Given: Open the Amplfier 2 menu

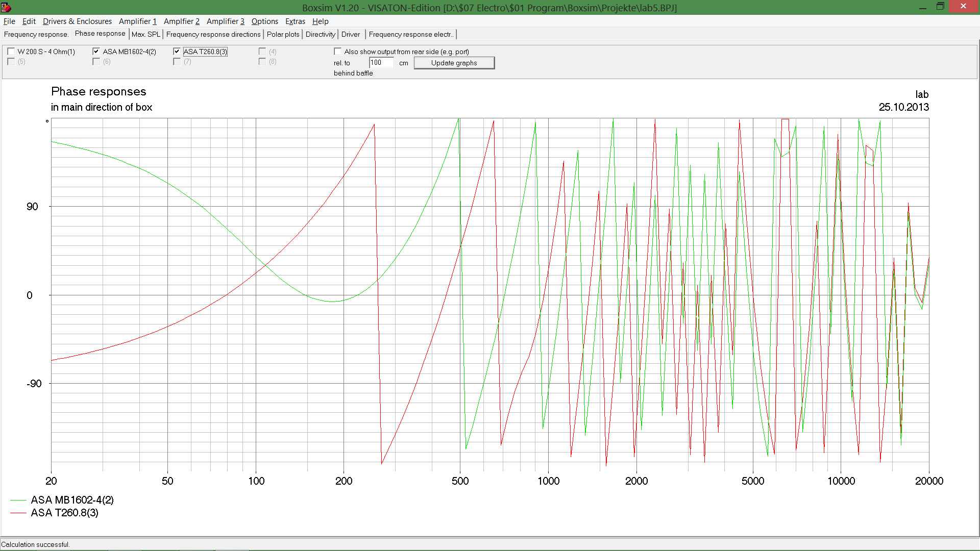Looking at the screenshot, I should coord(181,21).
